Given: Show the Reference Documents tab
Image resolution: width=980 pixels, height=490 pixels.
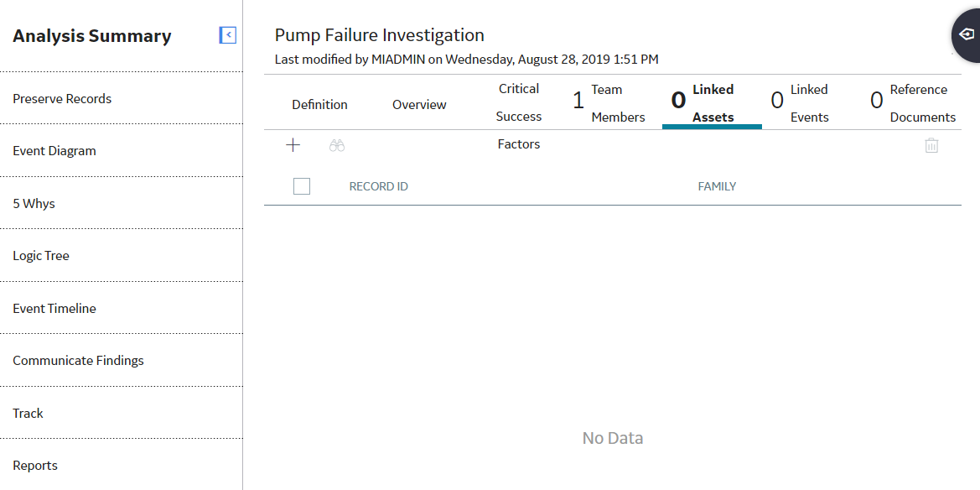Looking at the screenshot, I should tap(913, 103).
